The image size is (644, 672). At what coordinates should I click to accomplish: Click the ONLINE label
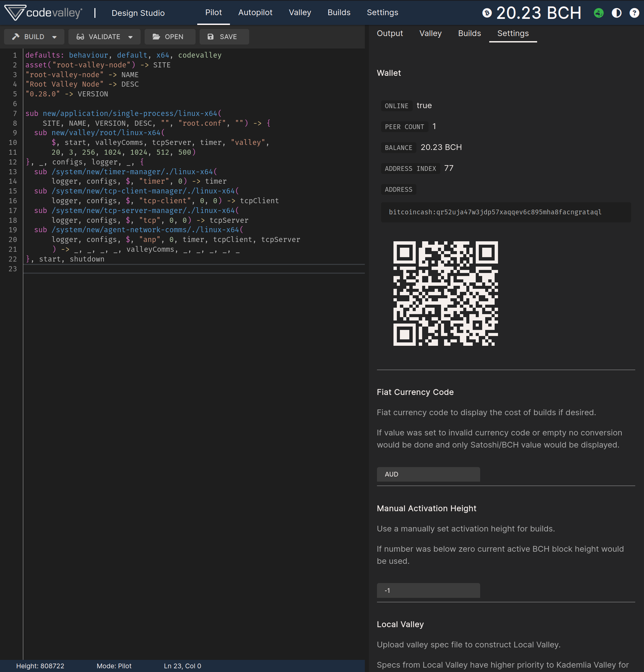[x=397, y=106]
